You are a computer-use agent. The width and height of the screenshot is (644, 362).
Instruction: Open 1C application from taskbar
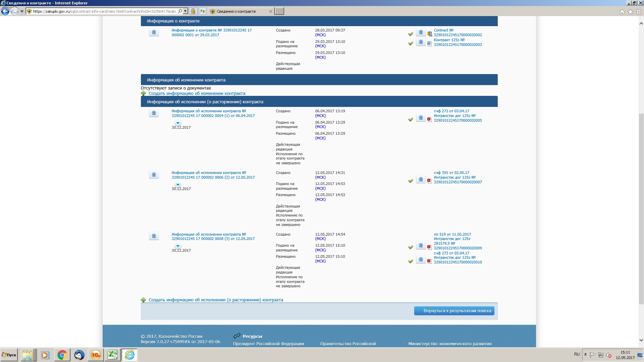click(x=96, y=355)
